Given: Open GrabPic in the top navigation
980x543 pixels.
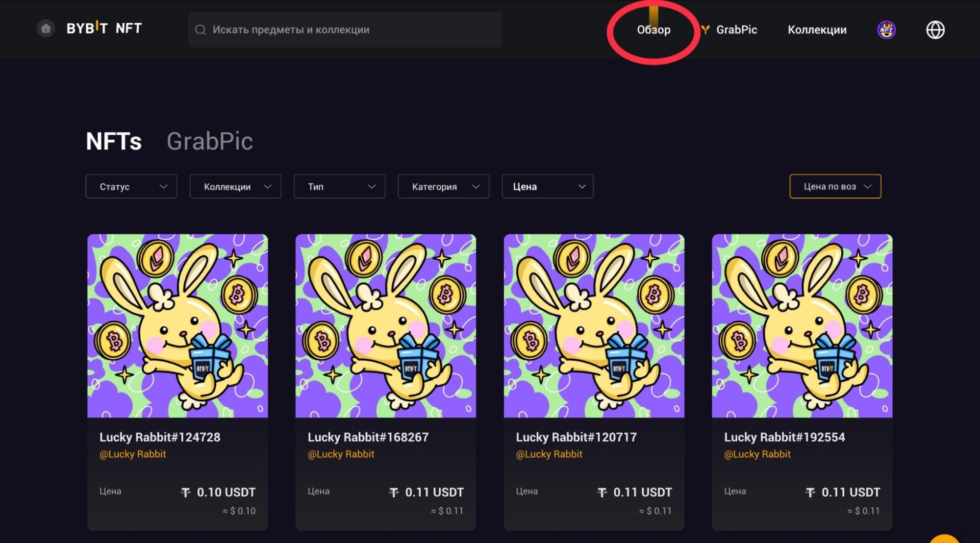Looking at the screenshot, I should tap(736, 30).
